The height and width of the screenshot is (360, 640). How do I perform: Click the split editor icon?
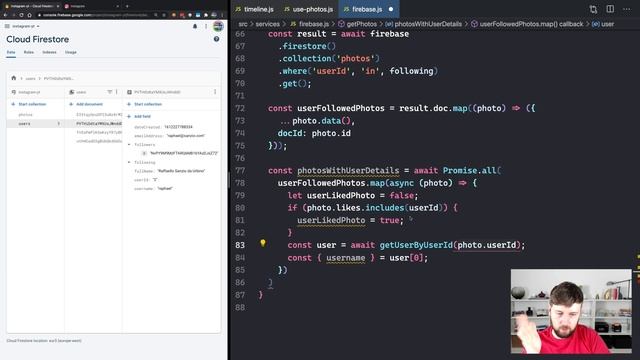610,9
